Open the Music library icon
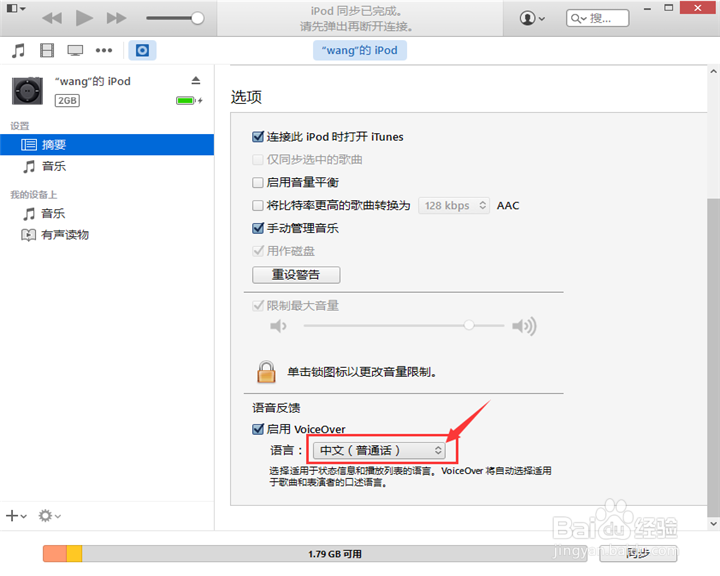Viewport: 720px width, 576px height. coord(18,50)
